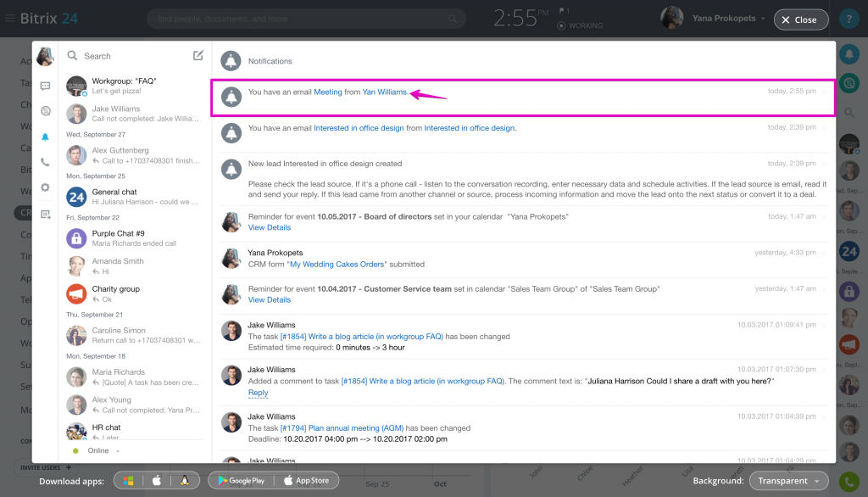Open My Wedding Cakes Orders form link

coord(337,265)
